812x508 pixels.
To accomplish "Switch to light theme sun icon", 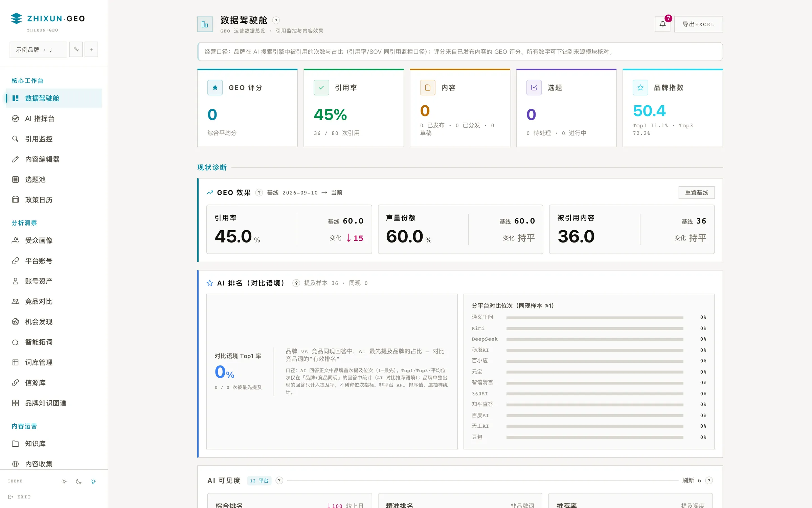I will coord(64,481).
